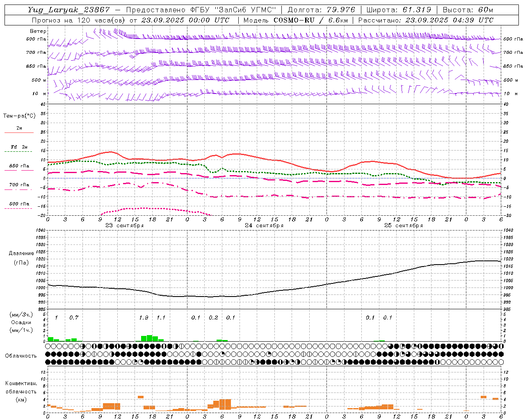Image resolution: width=525 pixels, height=420 pixels.
Task: Click the Конвективн. panel label
Action: [x=21, y=383]
